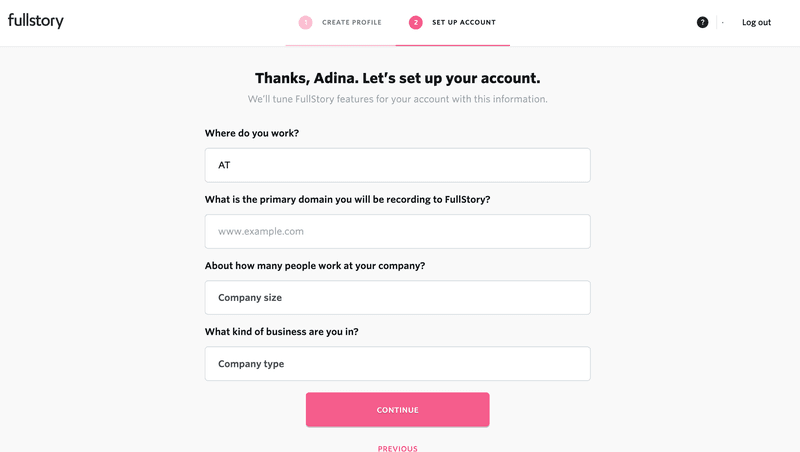Click the step 2 circle indicator
The height and width of the screenshot is (452, 800).
tap(416, 22)
